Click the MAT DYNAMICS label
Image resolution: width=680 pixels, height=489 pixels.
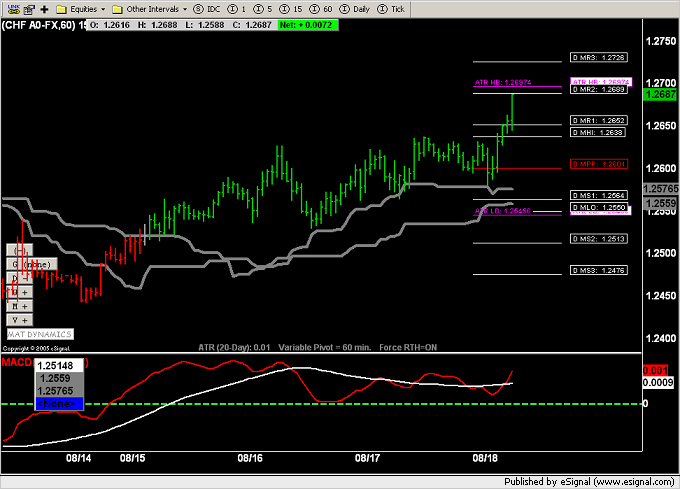click(x=40, y=334)
